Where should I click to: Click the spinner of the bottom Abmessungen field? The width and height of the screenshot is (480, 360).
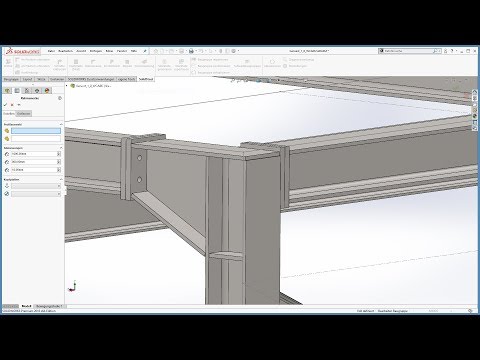point(59,170)
